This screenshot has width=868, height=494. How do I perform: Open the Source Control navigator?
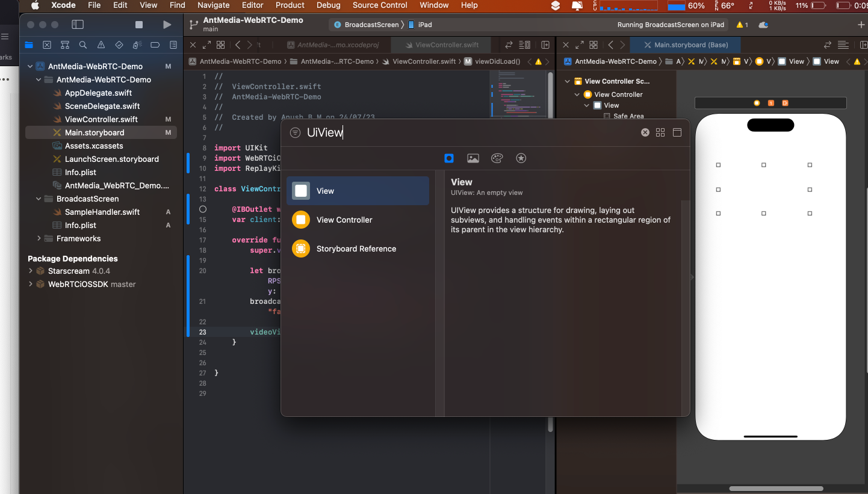[47, 45]
